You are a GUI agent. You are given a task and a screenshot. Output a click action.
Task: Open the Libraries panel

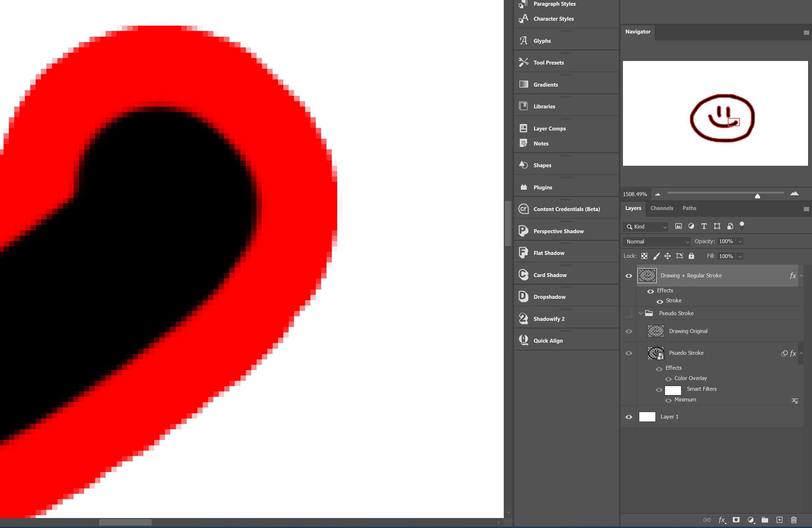tap(544, 107)
